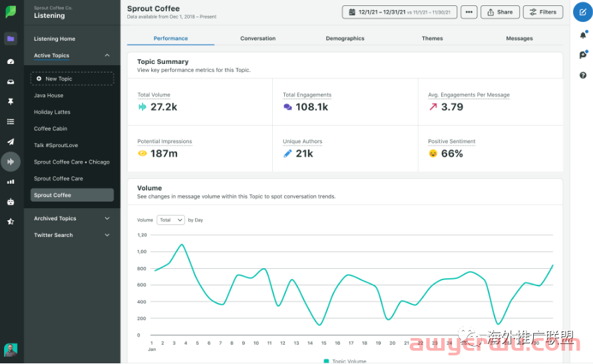Collapse the Active Topics section

click(107, 55)
